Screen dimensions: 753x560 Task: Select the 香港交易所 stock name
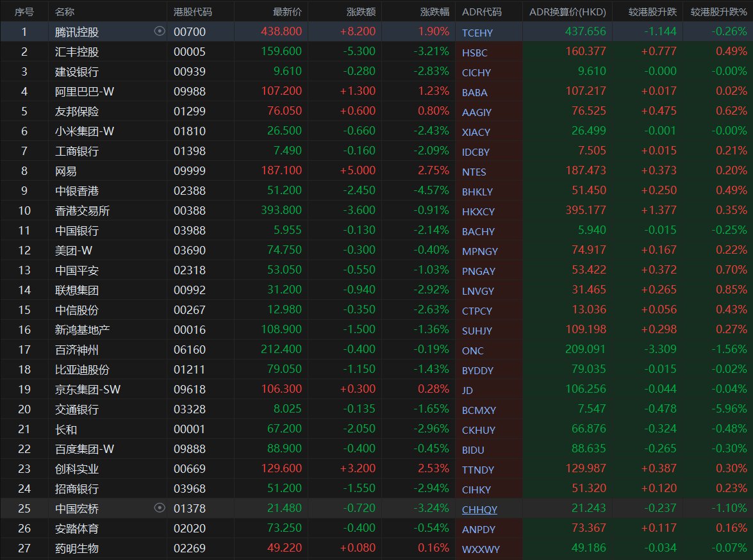(x=82, y=211)
